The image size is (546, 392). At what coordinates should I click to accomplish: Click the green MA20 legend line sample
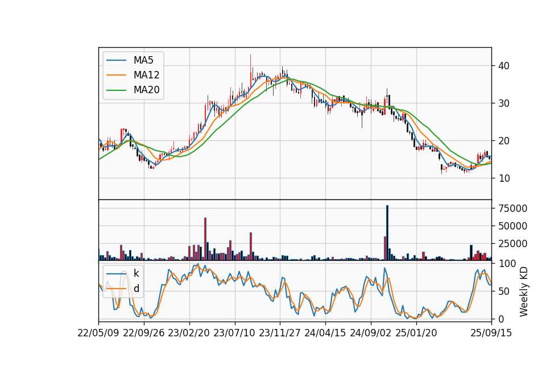point(116,90)
